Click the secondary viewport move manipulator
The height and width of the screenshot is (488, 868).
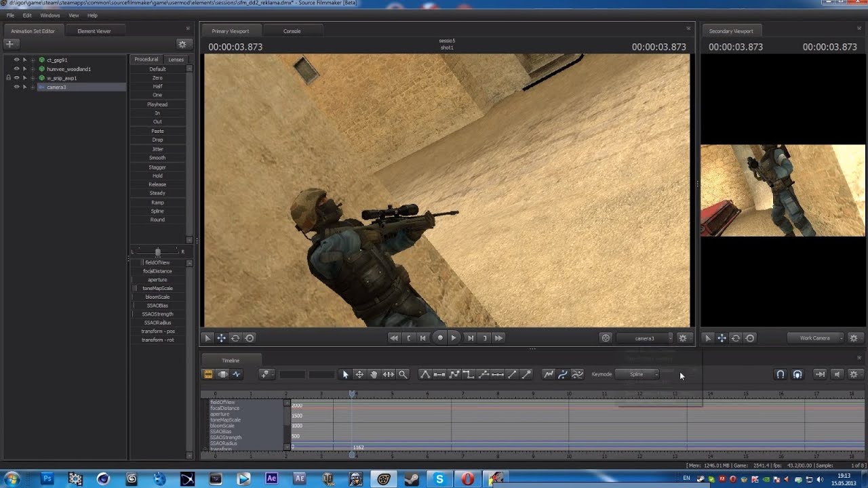pyautogui.click(x=722, y=338)
